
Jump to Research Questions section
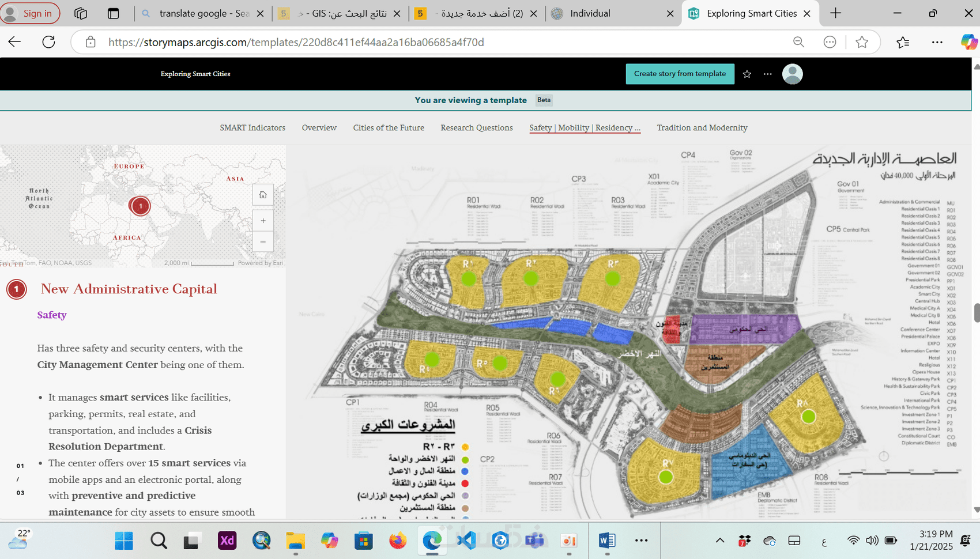click(x=477, y=128)
